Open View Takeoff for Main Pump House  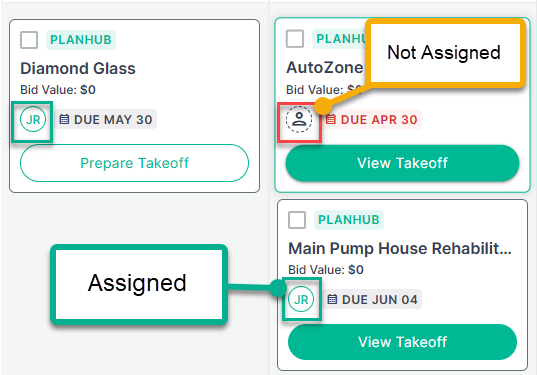coord(402,342)
